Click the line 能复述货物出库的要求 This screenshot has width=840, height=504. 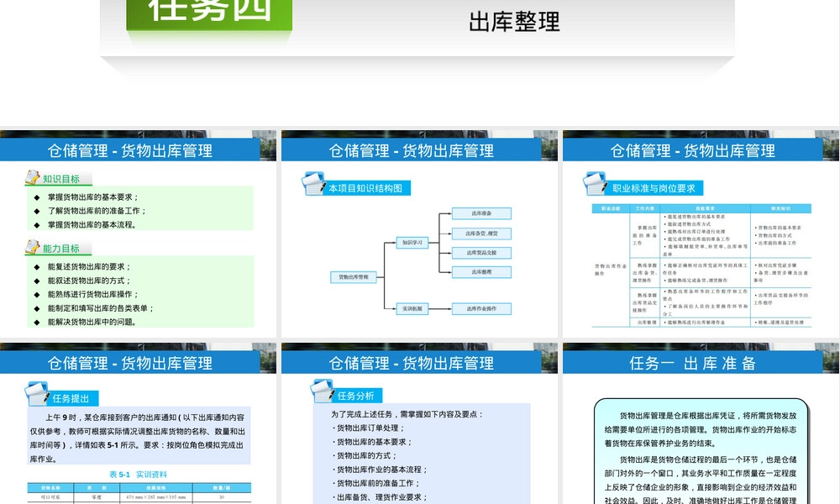pos(89,267)
